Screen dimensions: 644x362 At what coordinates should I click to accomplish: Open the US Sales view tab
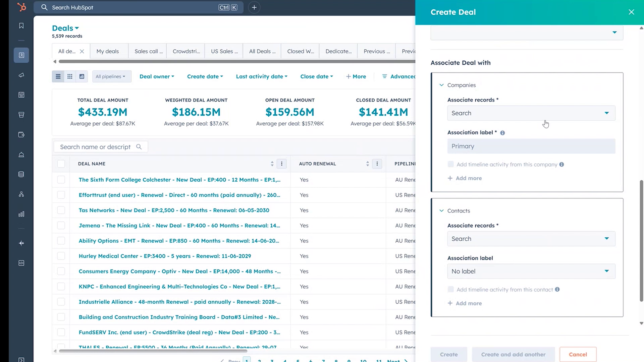(x=224, y=51)
